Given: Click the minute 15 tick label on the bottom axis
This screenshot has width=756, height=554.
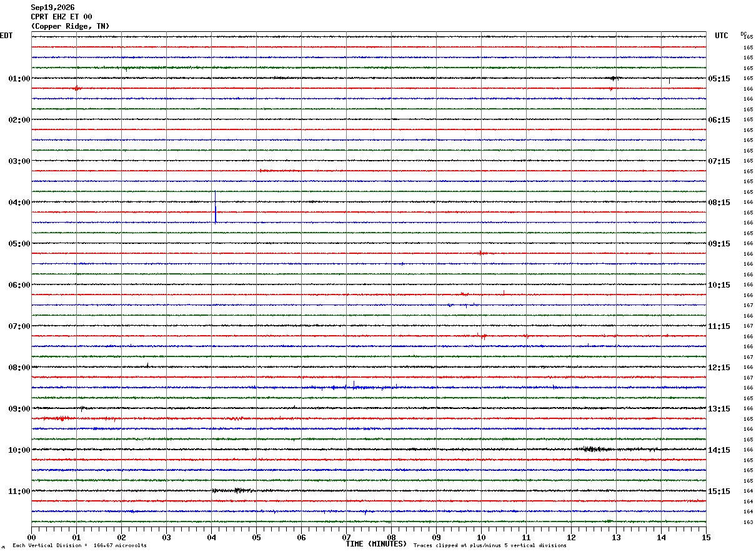Looking at the screenshot, I should pos(706,537).
